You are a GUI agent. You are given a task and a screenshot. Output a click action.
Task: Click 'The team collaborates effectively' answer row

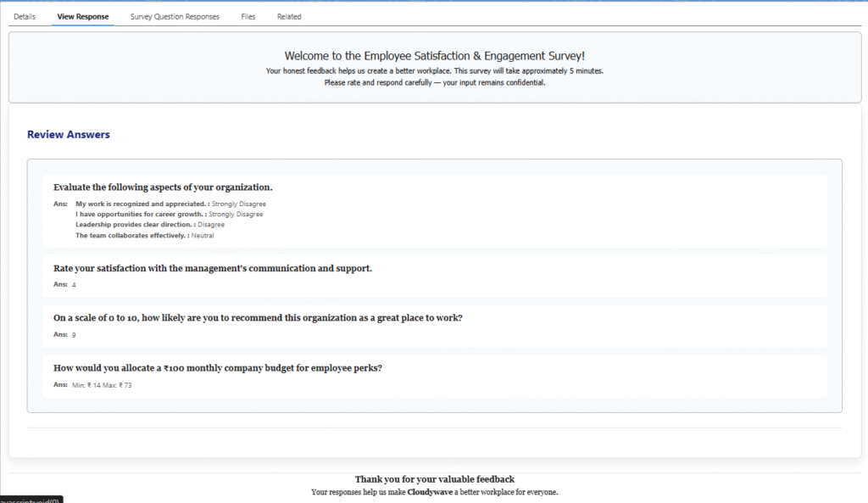pyautogui.click(x=144, y=235)
